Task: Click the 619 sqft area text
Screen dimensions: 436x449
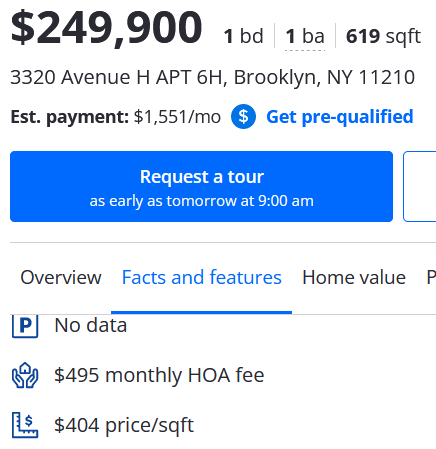Action: click(x=384, y=36)
